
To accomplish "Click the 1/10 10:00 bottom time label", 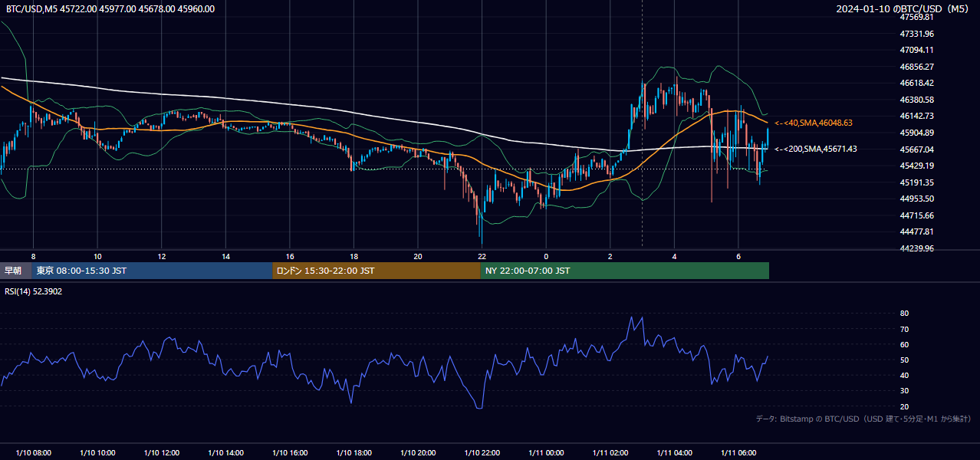I will [x=97, y=453].
